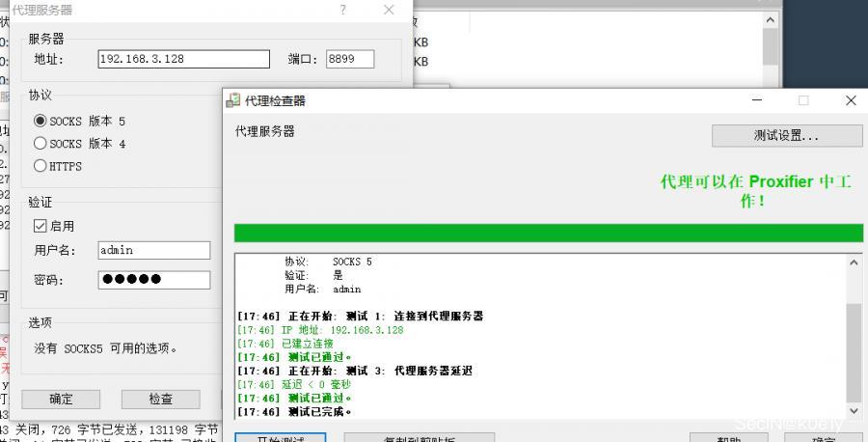Image resolution: width=868 pixels, height=442 pixels.
Task: Click the password field
Action: click(x=153, y=280)
